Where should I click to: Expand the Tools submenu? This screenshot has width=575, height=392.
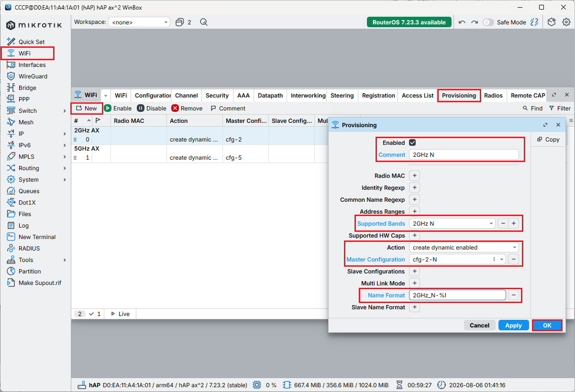(65, 260)
